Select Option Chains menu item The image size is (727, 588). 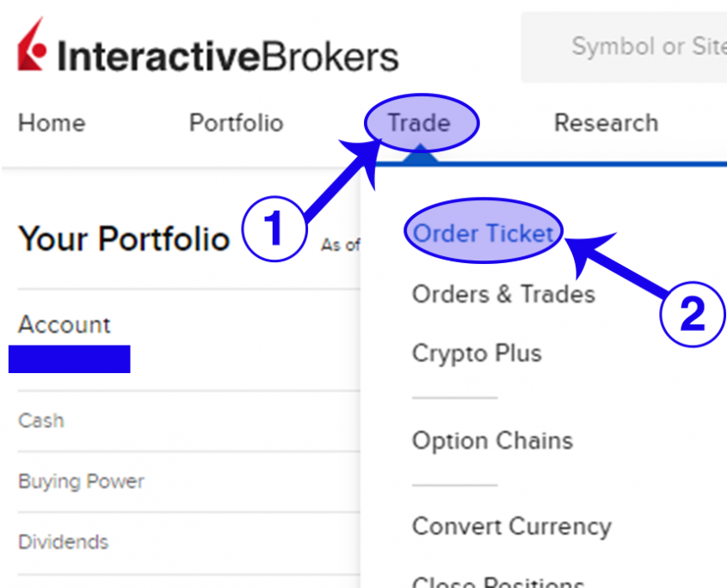point(492,441)
